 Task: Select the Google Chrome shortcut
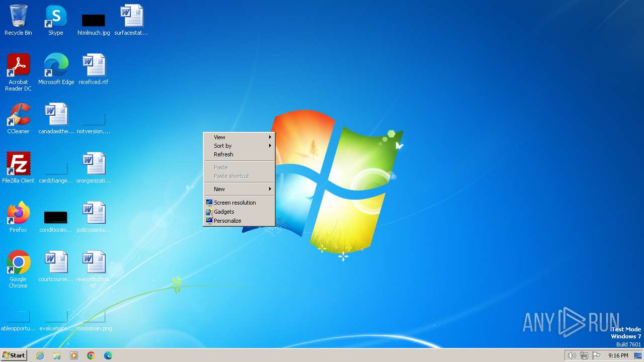(x=18, y=269)
